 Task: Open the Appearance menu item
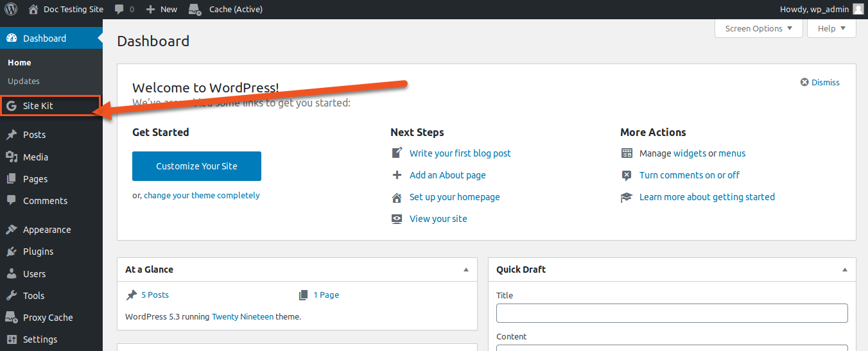pyautogui.click(x=51, y=230)
